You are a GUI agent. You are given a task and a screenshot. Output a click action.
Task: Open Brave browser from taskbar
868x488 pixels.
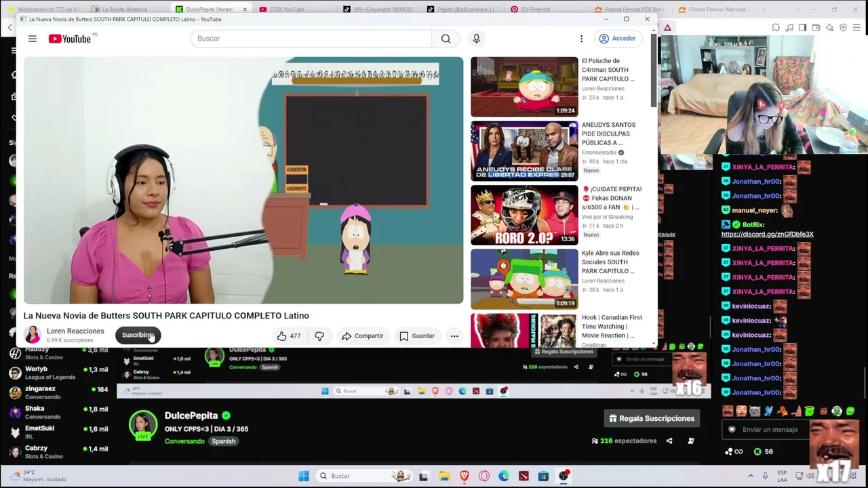(464, 476)
